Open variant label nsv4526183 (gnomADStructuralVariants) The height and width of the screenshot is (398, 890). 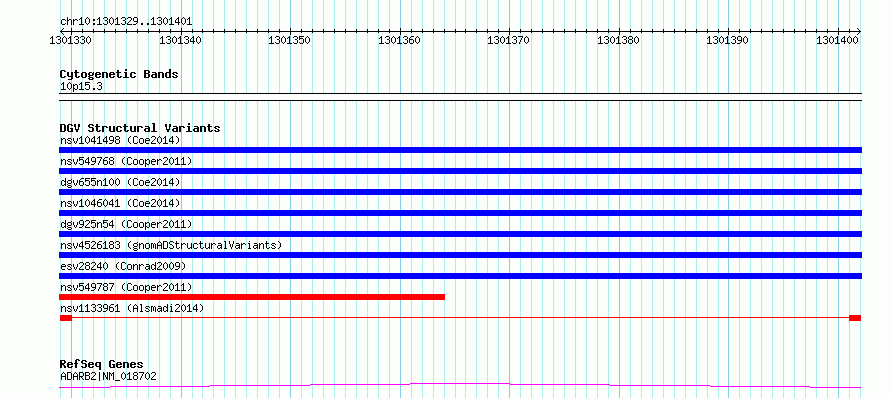[x=171, y=245]
